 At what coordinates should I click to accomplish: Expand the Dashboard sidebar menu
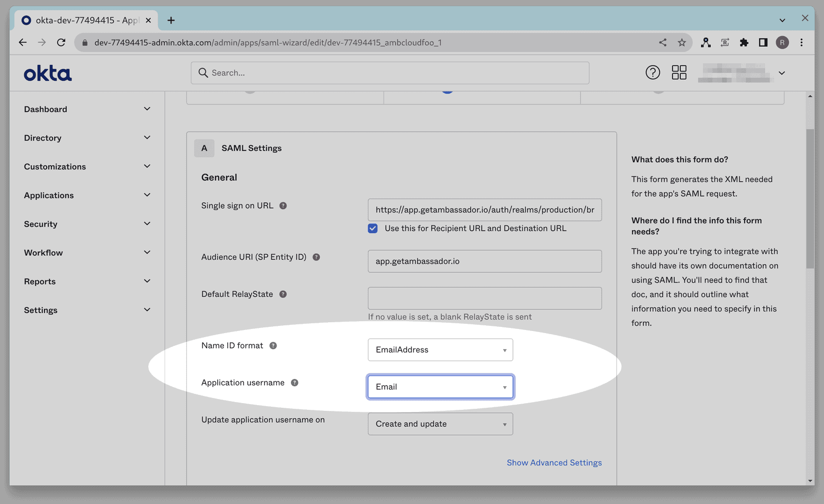[x=87, y=109]
